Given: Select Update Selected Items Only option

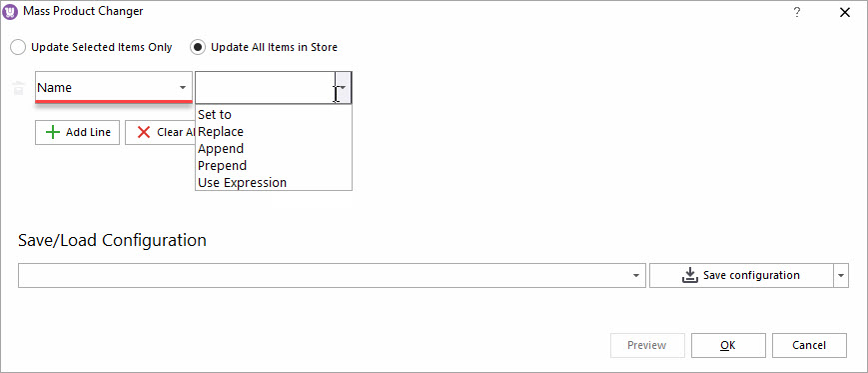Looking at the screenshot, I should point(18,48).
